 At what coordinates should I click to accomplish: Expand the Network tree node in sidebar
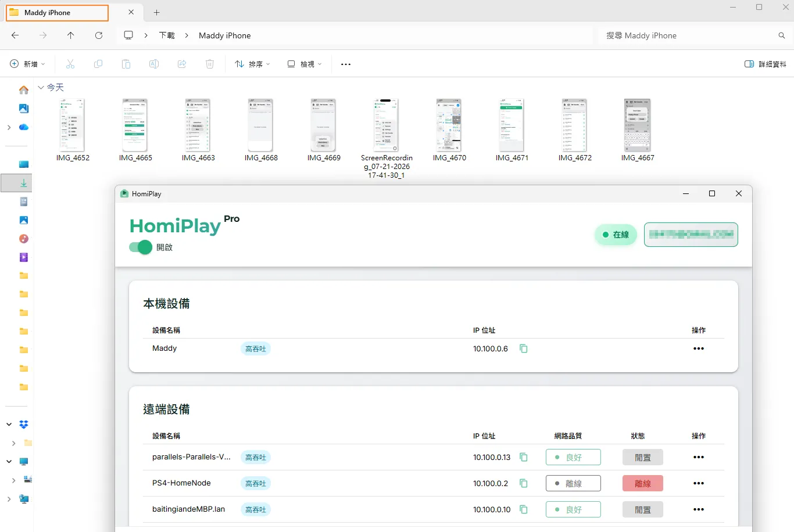tap(9, 499)
